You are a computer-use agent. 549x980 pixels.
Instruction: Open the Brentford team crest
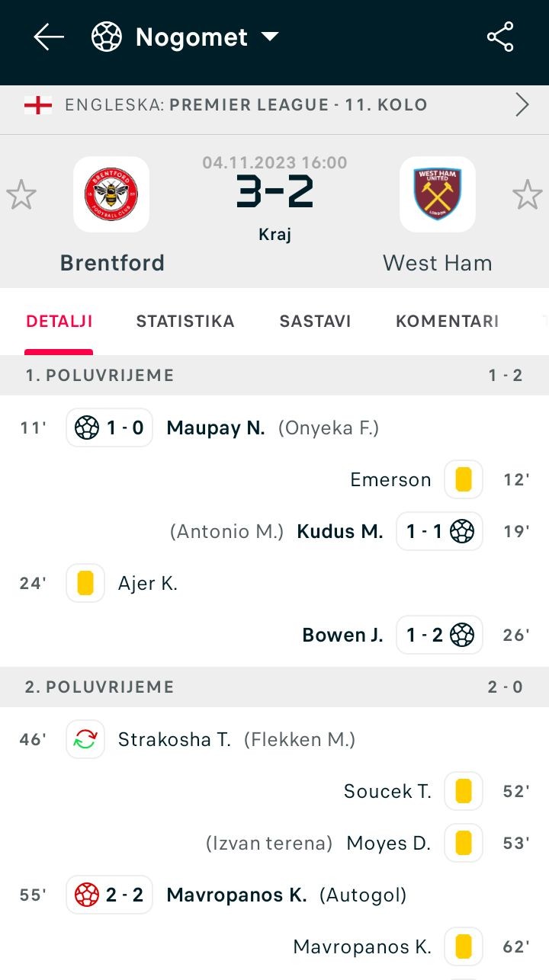coord(111,194)
